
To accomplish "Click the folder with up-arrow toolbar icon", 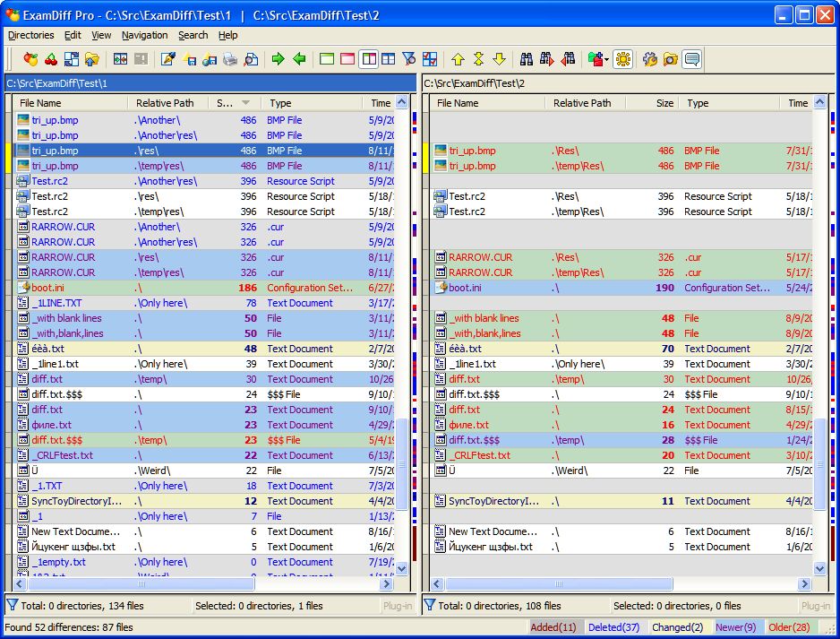I will pos(91,59).
